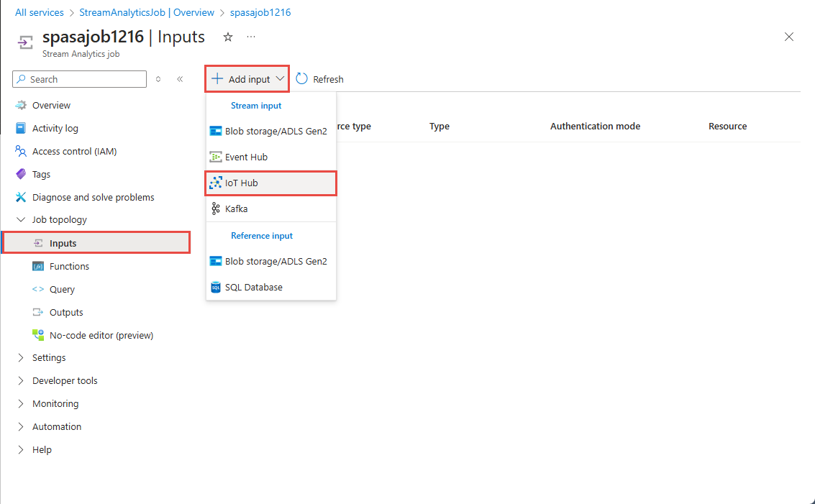Open Activity log in the sidebar
The width and height of the screenshot is (815, 504).
click(x=55, y=129)
